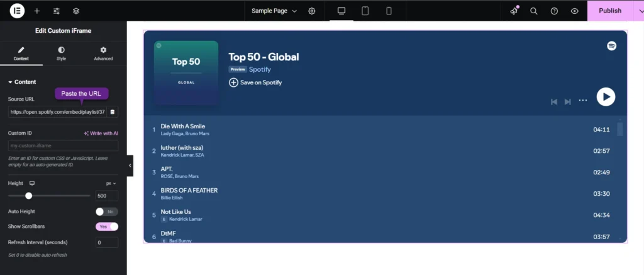The image size is (644, 275).
Task: Switch to the Advanced tab
Action: 103,53
